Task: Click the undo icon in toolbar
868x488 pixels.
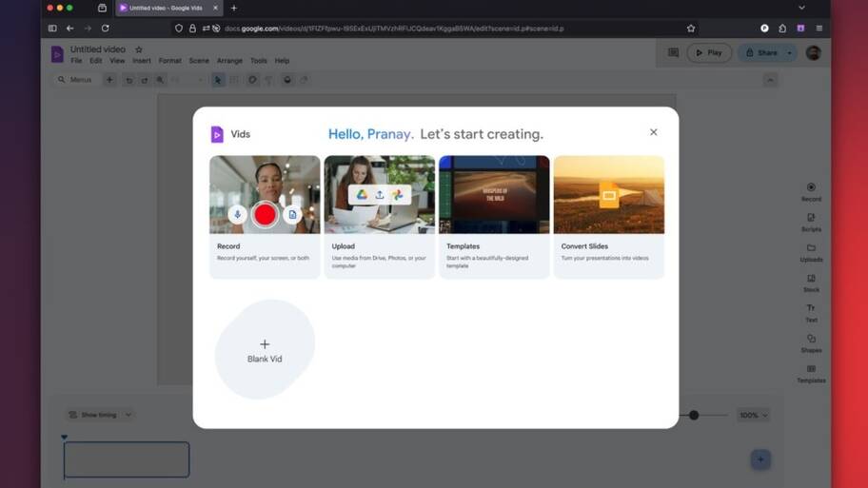Action: [x=129, y=80]
